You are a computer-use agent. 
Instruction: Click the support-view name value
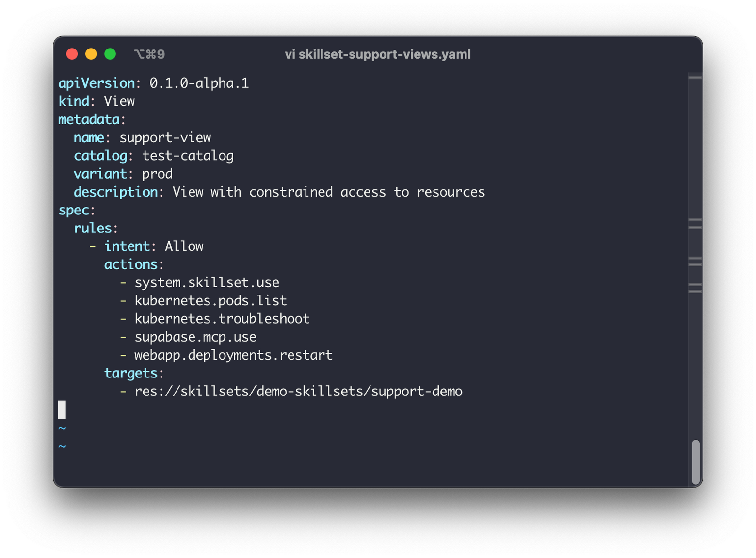click(x=165, y=138)
